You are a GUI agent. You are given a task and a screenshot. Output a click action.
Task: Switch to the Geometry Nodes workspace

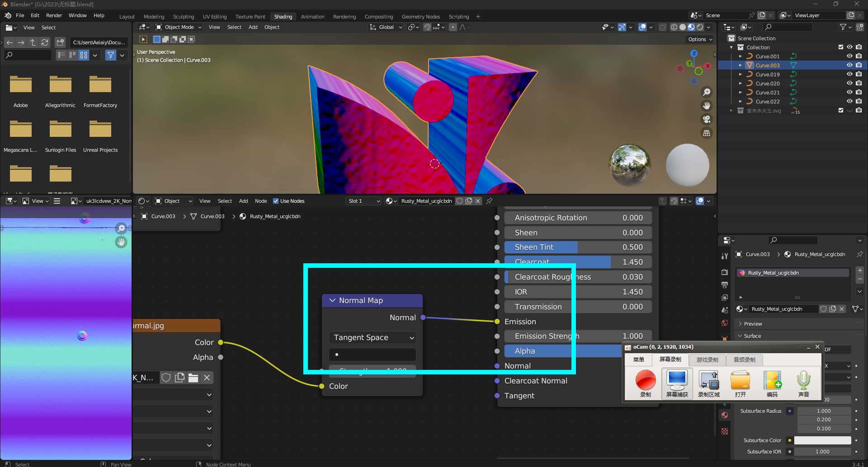click(x=421, y=17)
